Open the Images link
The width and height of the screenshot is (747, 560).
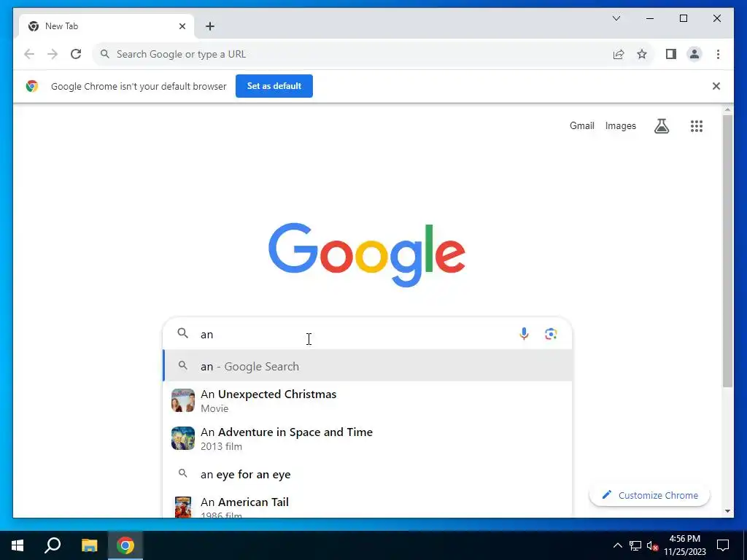(620, 125)
